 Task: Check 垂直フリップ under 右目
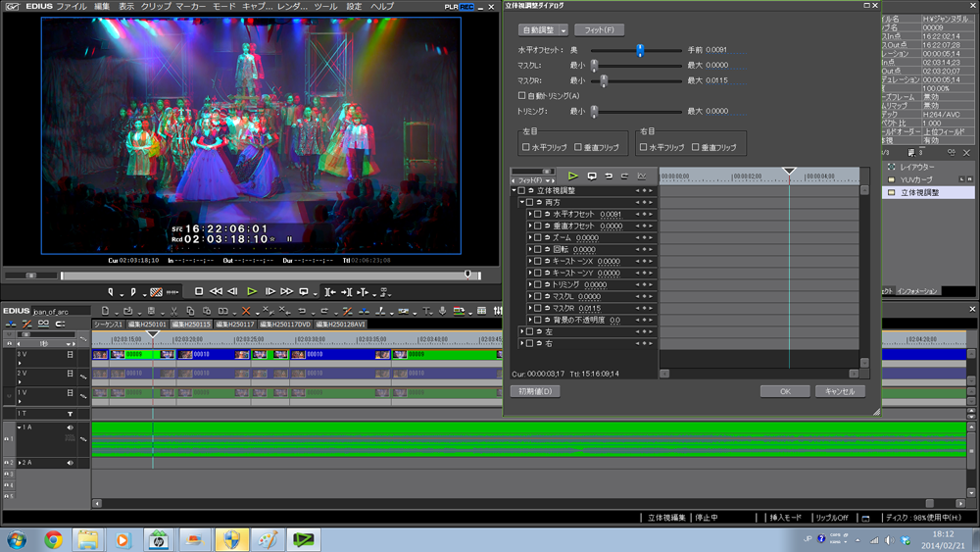[695, 147]
